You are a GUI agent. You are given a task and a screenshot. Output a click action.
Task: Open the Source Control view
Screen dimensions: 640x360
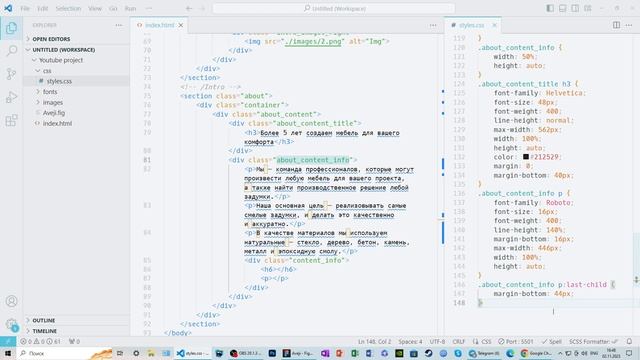(x=11, y=74)
